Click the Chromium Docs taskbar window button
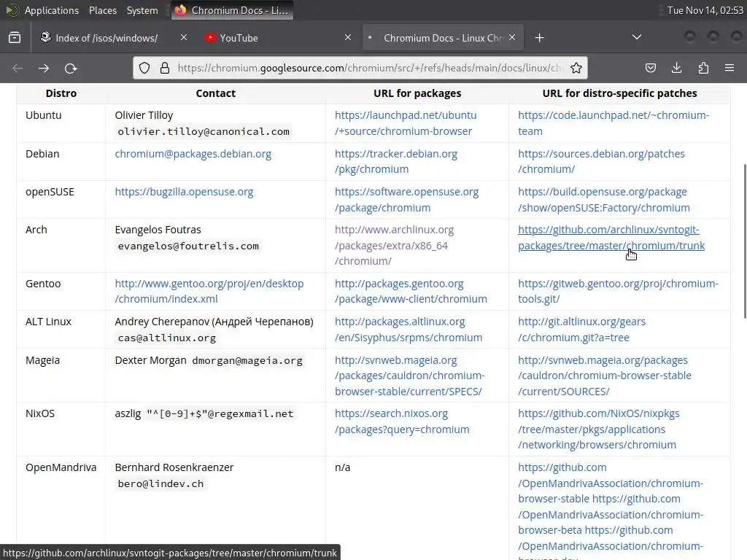 (x=232, y=10)
